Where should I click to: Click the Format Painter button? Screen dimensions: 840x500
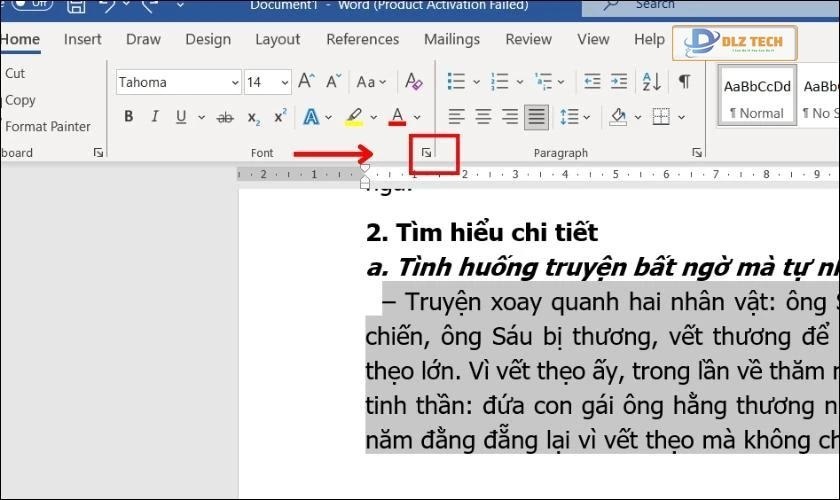[x=47, y=126]
